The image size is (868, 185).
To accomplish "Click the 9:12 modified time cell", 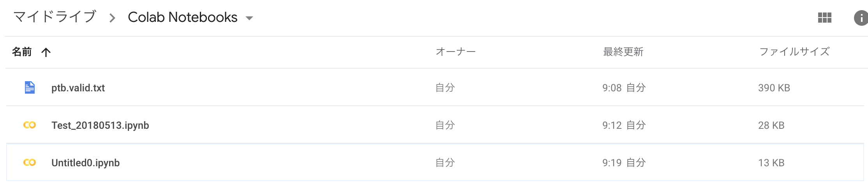I will pyautogui.click(x=612, y=125).
